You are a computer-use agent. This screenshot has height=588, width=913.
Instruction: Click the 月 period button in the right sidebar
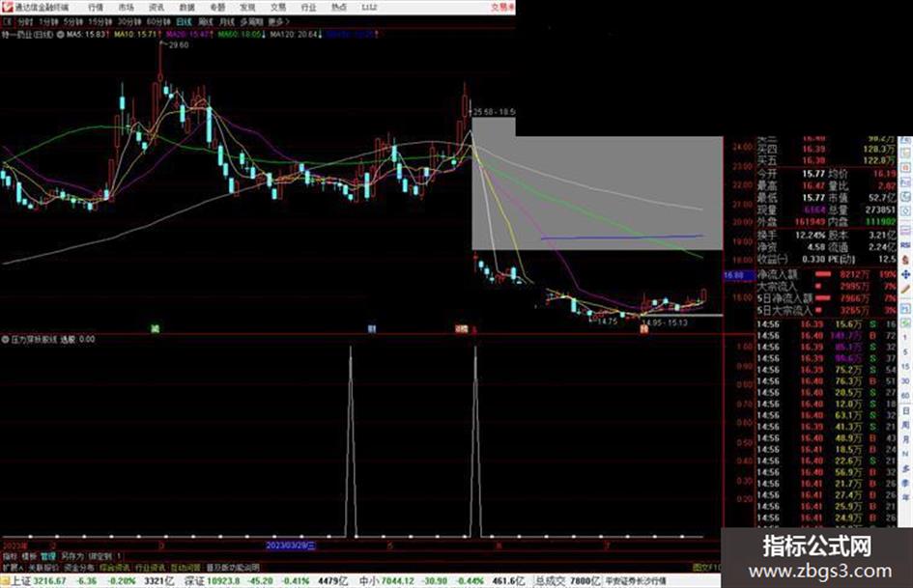pyautogui.click(x=905, y=439)
